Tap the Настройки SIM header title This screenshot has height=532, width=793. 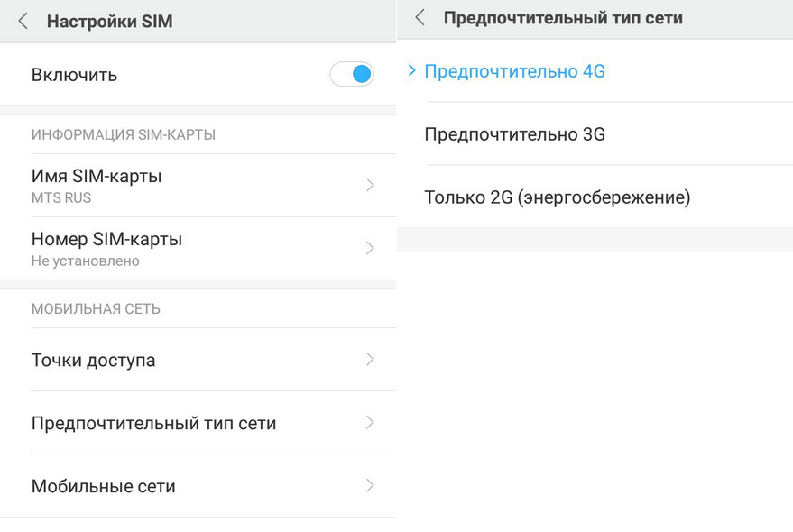tap(109, 22)
